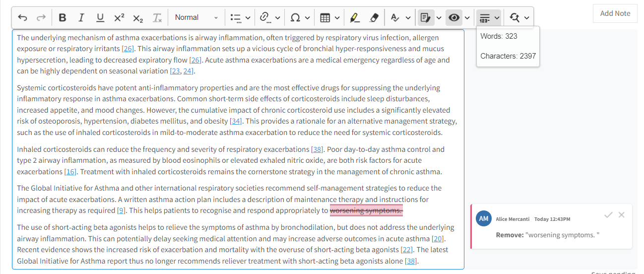The height and width of the screenshot is (274, 644).
Task: Click the undo arrow icon
Action: [23, 18]
